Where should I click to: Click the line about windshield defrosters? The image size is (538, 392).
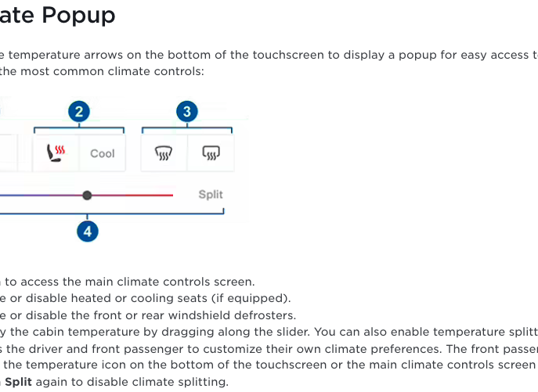click(148, 315)
